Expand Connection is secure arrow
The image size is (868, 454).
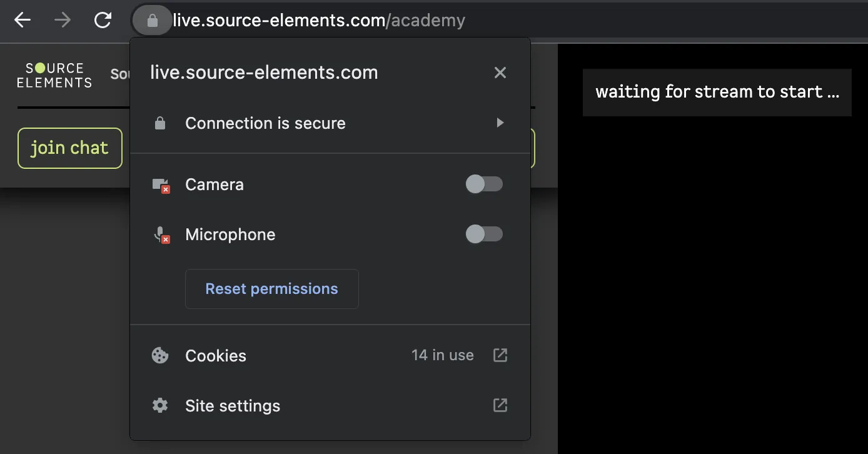pyautogui.click(x=500, y=123)
